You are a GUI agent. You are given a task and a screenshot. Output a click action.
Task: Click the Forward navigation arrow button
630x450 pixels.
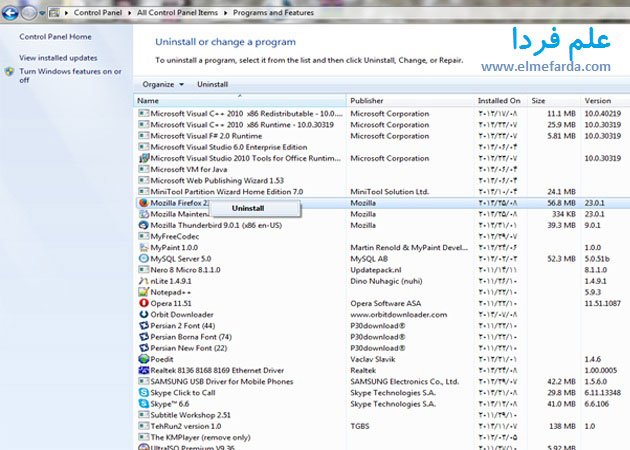(x=28, y=13)
